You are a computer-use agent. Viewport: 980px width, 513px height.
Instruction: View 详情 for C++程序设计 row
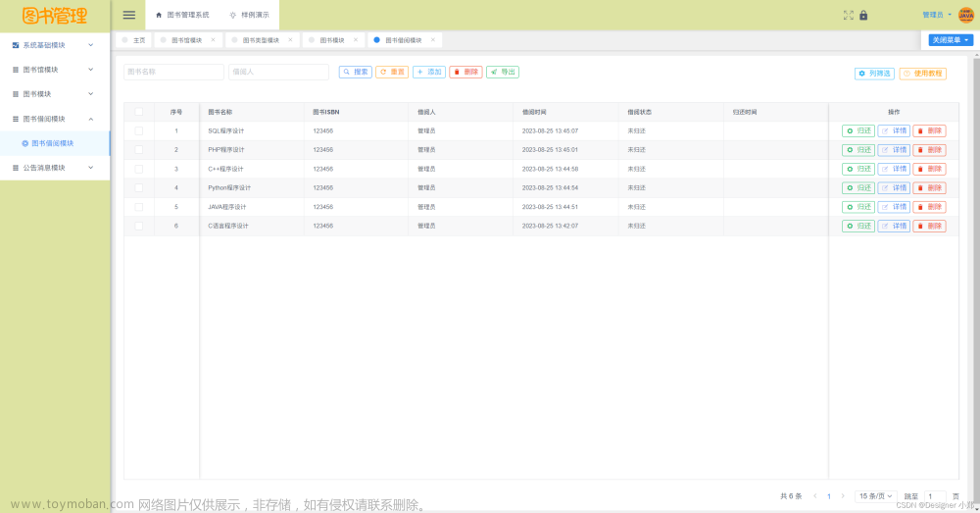tap(894, 169)
